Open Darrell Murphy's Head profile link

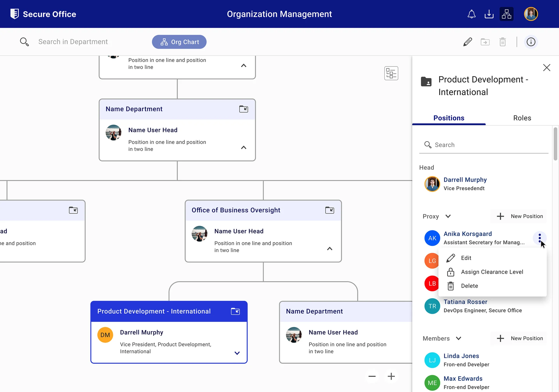pos(465,180)
